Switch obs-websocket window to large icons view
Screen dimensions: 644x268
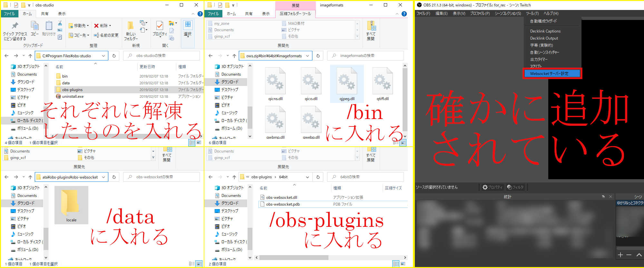(199, 264)
